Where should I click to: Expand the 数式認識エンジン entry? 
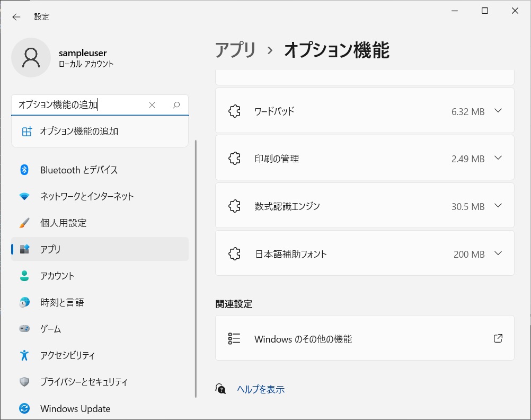click(498, 205)
